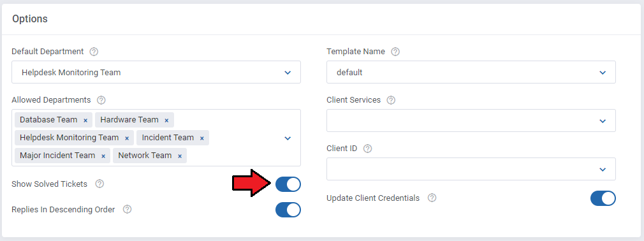644x241 pixels.
Task: Remove Hardware Team tag
Action: point(166,120)
